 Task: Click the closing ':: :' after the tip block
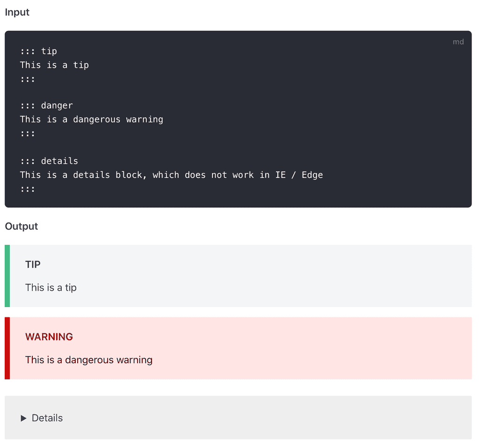pos(28,79)
